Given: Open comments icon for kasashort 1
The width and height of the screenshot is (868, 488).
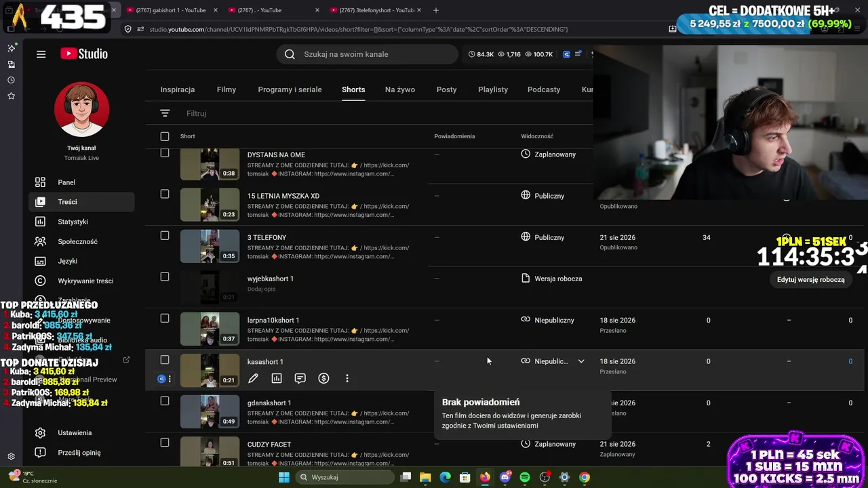Looking at the screenshot, I should (x=300, y=378).
